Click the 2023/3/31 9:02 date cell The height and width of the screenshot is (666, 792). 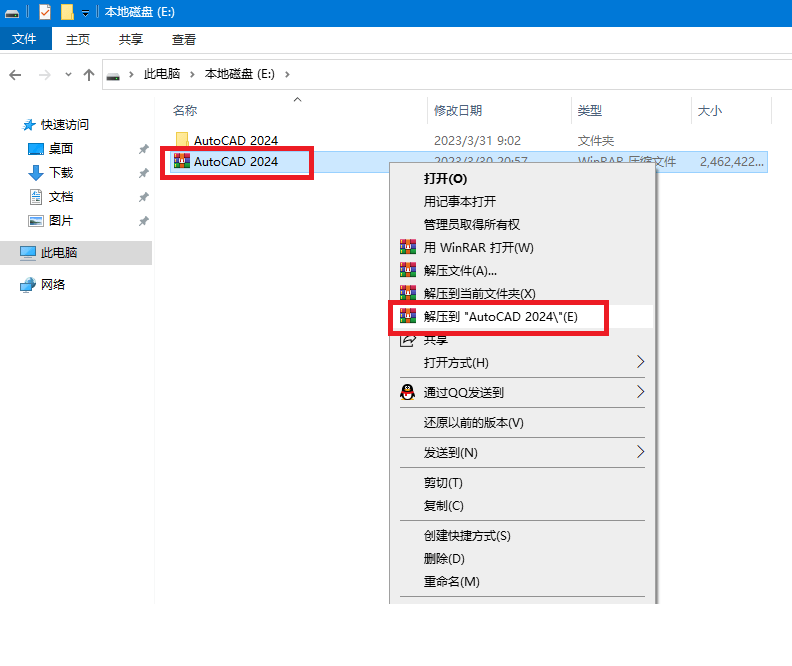477,140
